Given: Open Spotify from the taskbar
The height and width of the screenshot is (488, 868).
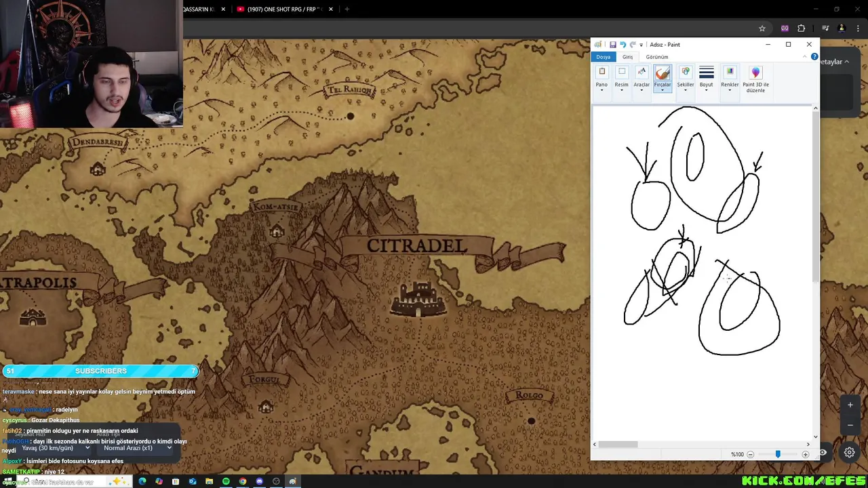Looking at the screenshot, I should [x=226, y=481].
